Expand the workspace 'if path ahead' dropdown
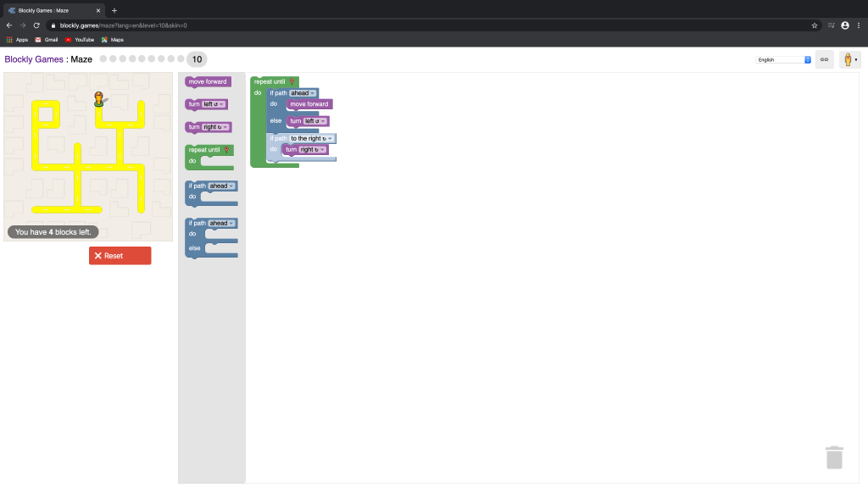868x488 pixels. pyautogui.click(x=303, y=93)
